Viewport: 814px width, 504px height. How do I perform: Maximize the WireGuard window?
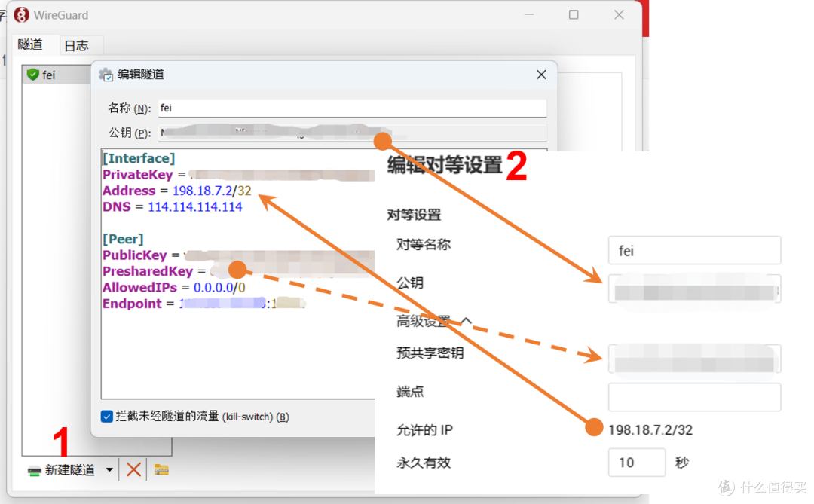point(574,14)
